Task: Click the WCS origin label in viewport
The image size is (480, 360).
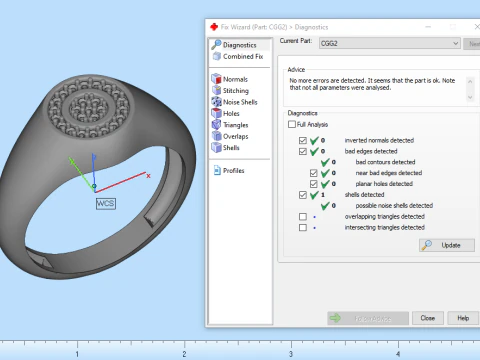Action: 106,203
